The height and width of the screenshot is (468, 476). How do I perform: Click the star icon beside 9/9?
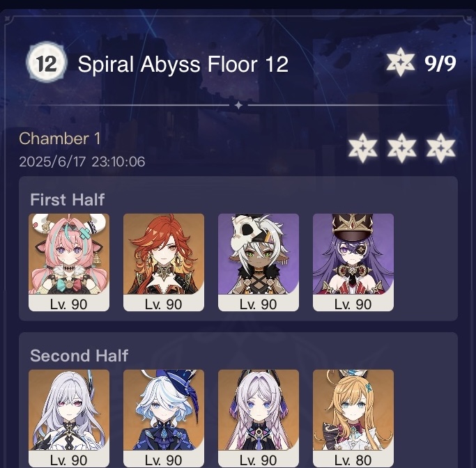tap(401, 62)
